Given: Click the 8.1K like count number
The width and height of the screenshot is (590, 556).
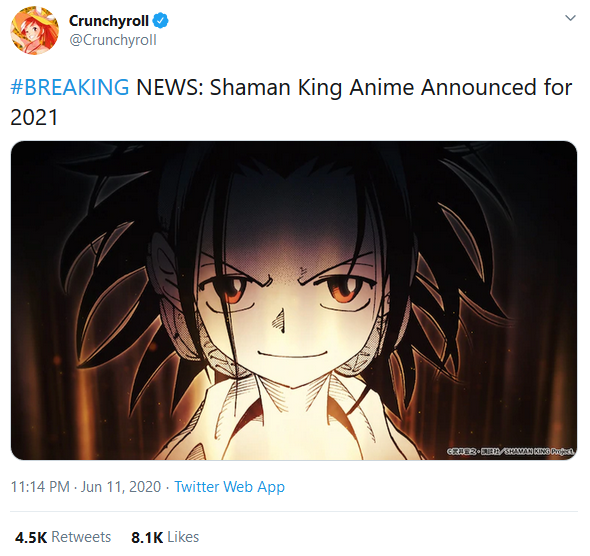Looking at the screenshot, I should 147,537.
